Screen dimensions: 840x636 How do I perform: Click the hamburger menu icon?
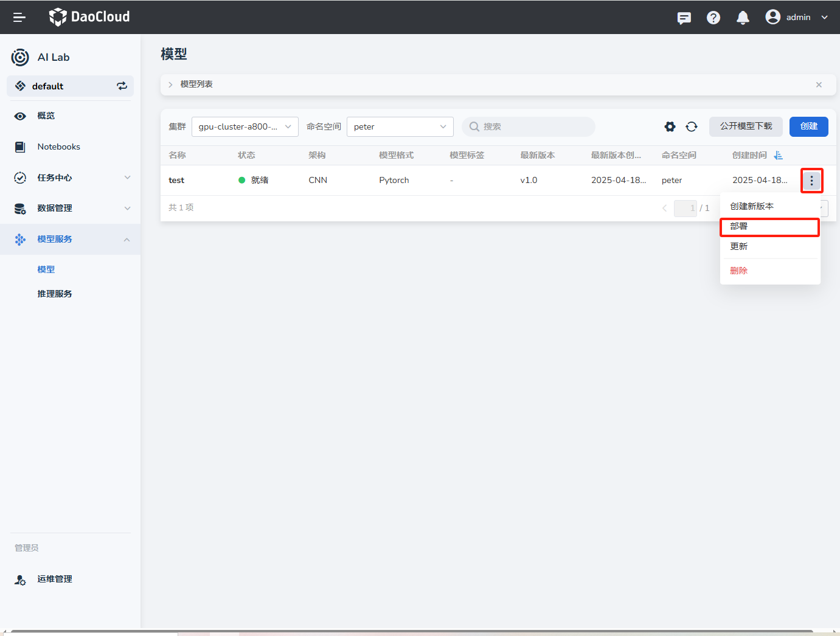coord(19,18)
